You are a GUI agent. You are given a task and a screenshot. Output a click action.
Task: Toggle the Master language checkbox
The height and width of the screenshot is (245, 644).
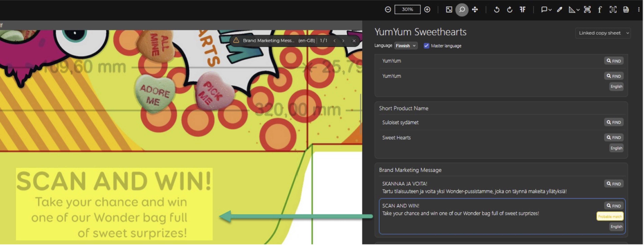(x=427, y=46)
